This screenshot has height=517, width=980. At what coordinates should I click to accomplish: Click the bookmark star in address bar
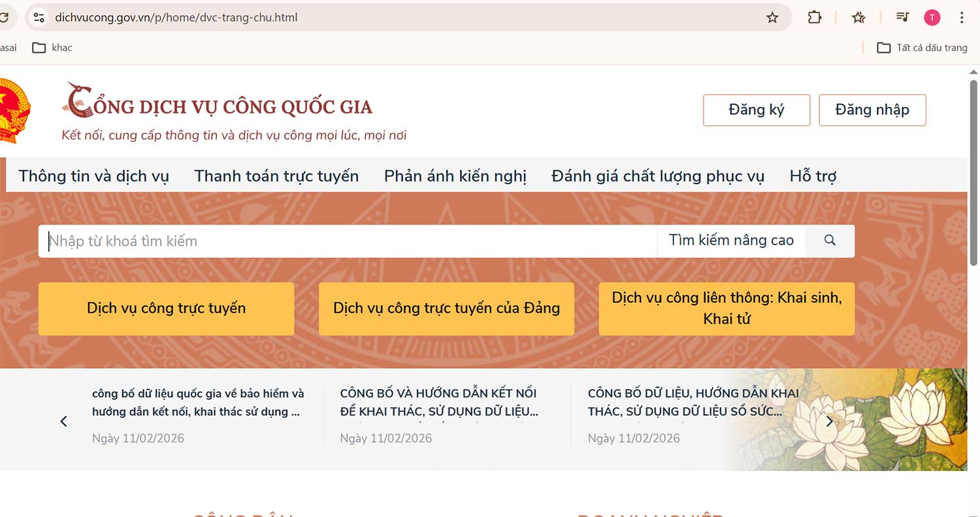tap(772, 18)
